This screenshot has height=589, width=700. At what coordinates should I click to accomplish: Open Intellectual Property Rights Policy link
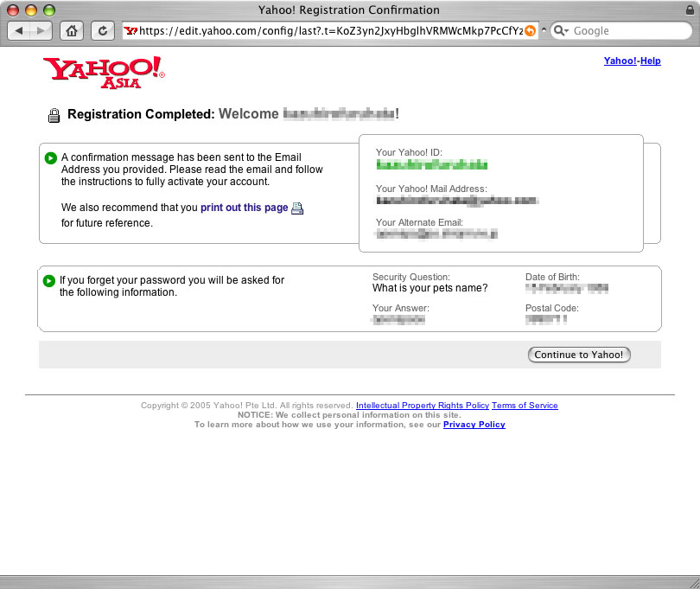(423, 406)
